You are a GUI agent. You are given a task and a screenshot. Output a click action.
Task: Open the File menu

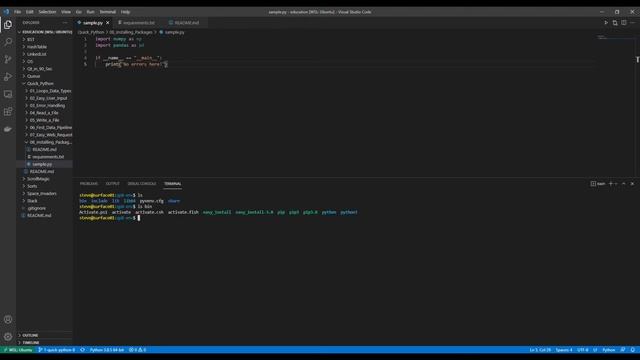18,12
